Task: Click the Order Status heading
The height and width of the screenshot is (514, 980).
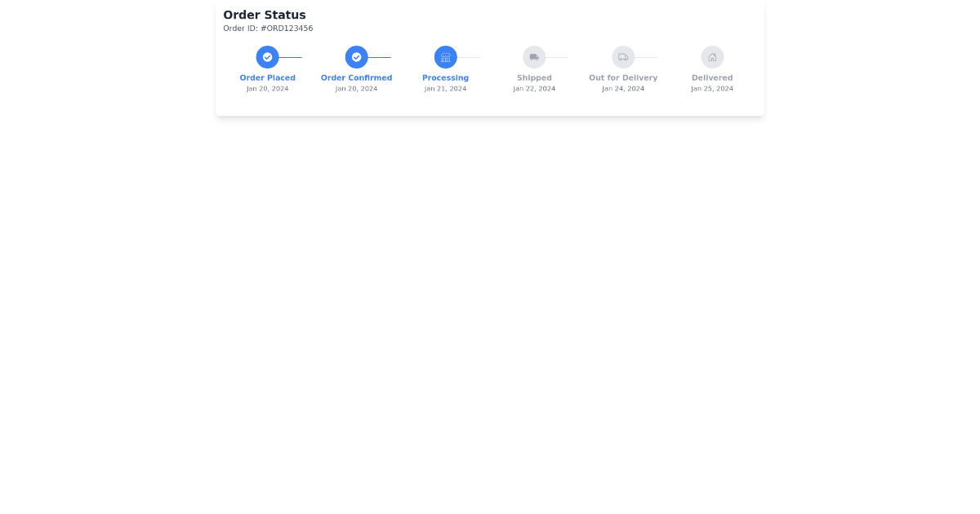Action: [x=265, y=15]
